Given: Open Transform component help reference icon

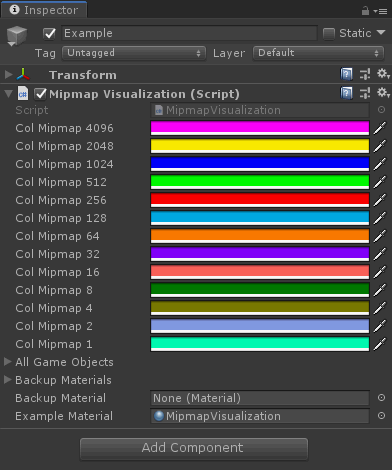Looking at the screenshot, I should tap(346, 74).
